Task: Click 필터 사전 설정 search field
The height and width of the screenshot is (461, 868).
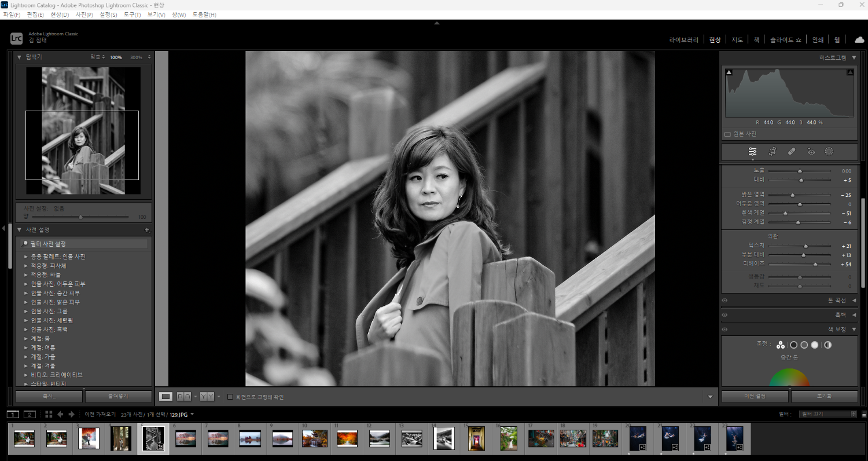Action: pyautogui.click(x=83, y=244)
